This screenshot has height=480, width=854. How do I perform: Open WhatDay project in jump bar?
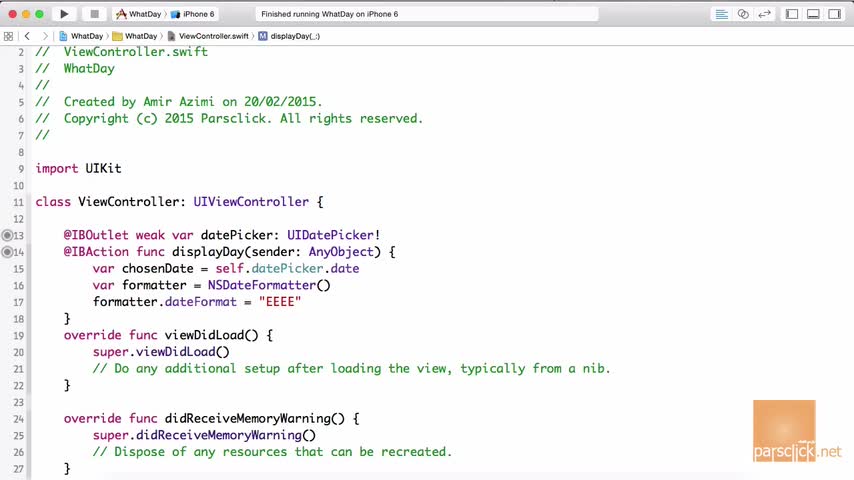point(81,37)
